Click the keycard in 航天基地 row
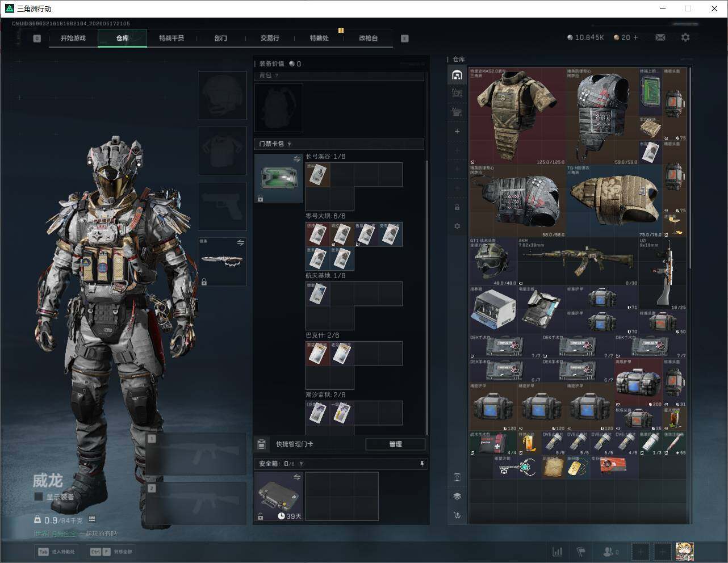This screenshot has height=563, width=728. (x=318, y=294)
